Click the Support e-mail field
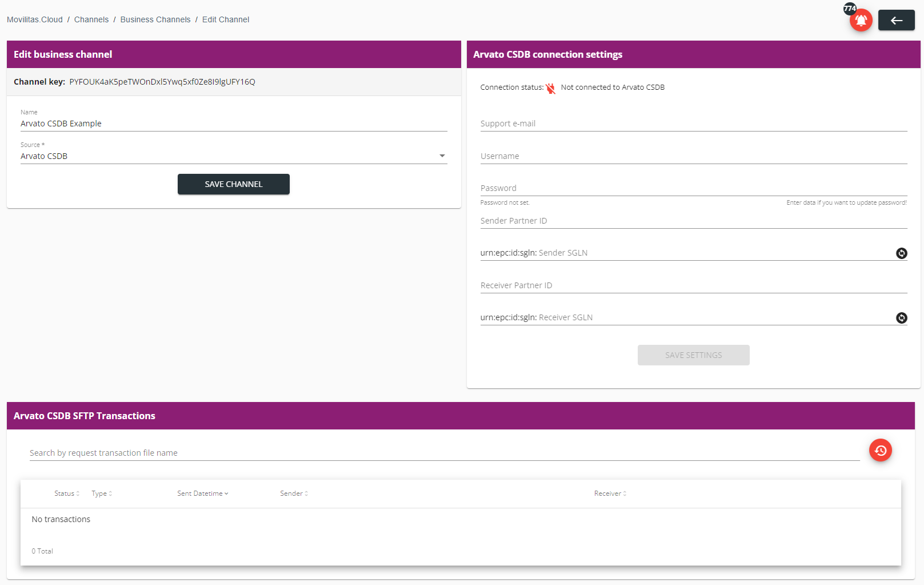Screen dimensions: 924x585 (x=694, y=124)
